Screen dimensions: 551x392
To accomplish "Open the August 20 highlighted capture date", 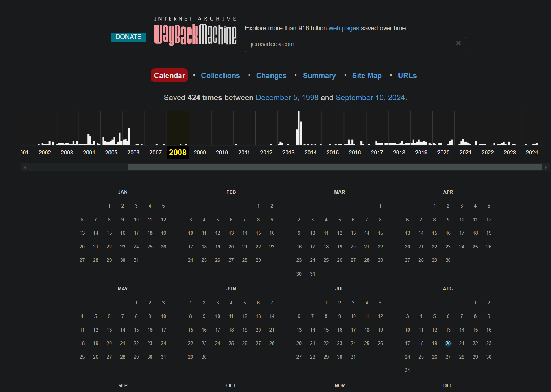I will pyautogui.click(x=448, y=344).
